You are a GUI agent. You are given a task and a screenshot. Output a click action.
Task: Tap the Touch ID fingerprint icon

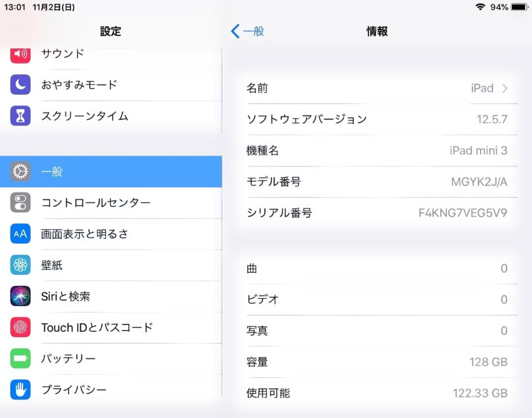(20, 328)
